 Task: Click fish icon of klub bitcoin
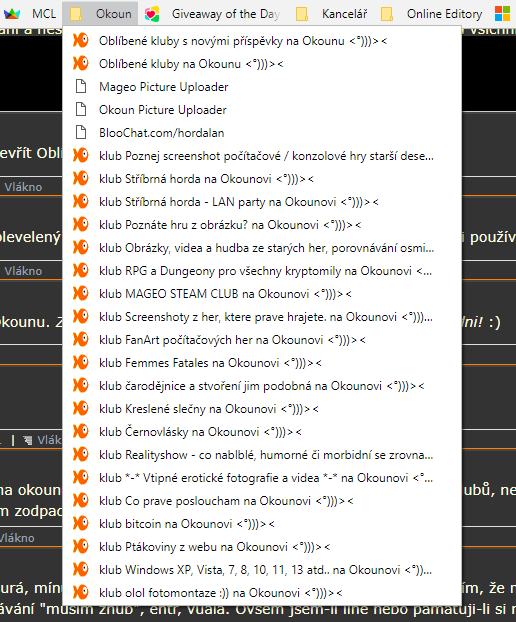coord(81,524)
